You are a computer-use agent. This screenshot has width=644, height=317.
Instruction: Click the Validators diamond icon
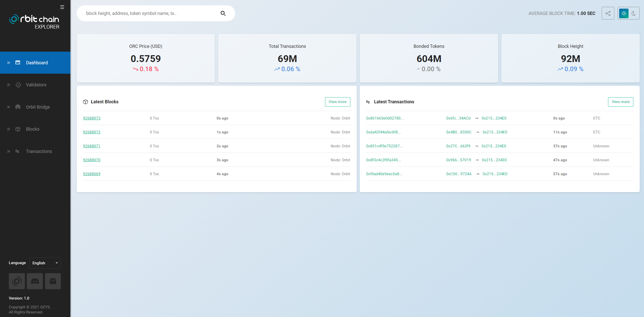pyautogui.click(x=18, y=85)
